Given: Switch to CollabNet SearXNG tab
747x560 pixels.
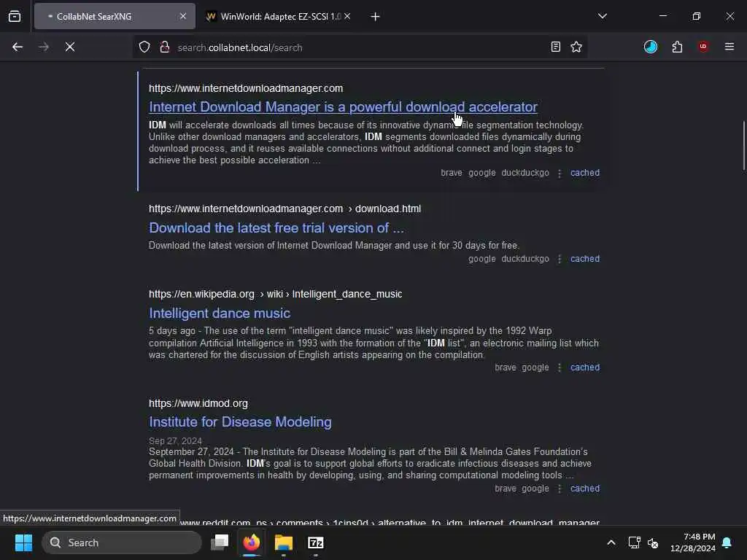Looking at the screenshot, I should pyautogui.click(x=115, y=16).
